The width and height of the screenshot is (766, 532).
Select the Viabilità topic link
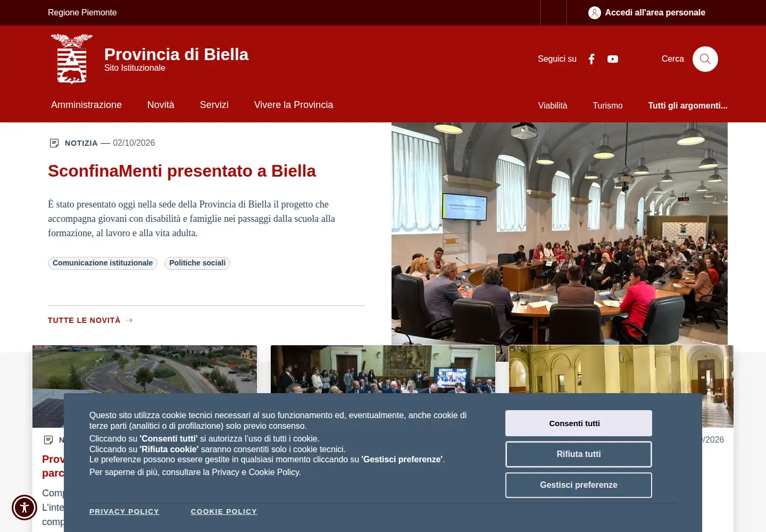[553, 105]
